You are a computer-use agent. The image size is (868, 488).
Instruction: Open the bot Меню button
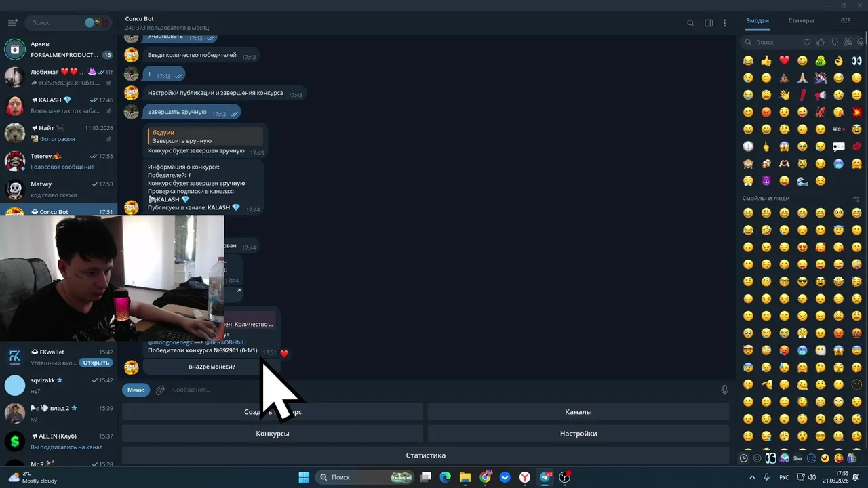(136, 390)
